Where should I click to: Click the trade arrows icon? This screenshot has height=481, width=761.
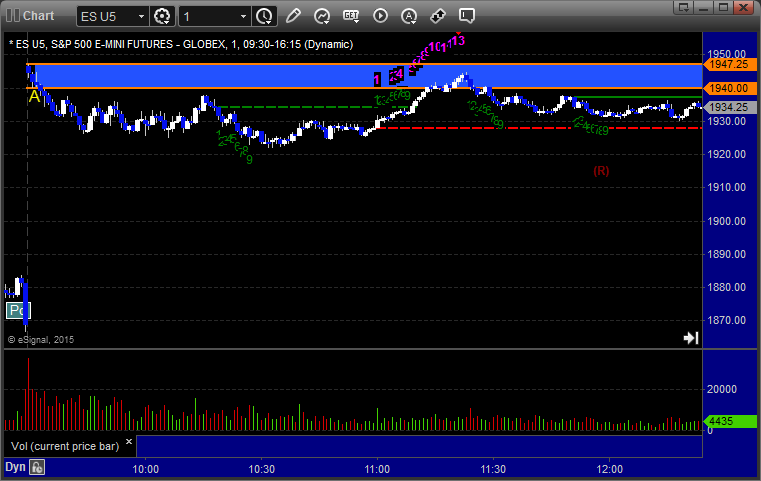point(438,16)
